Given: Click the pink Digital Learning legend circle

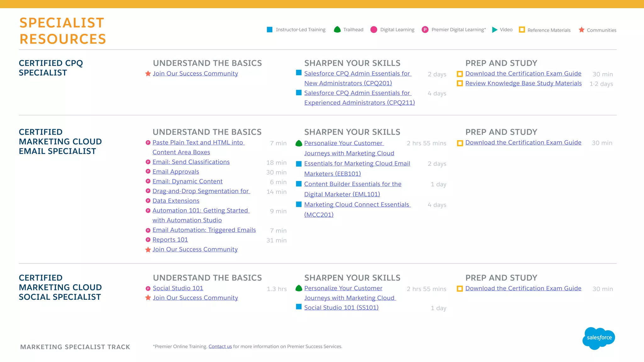Looking at the screenshot, I should (x=374, y=30).
